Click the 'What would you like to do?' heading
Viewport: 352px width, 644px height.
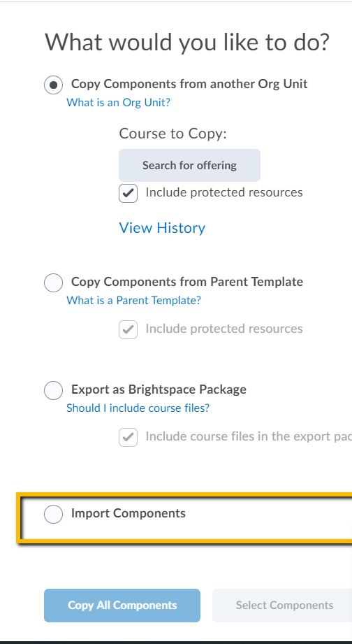187,42
